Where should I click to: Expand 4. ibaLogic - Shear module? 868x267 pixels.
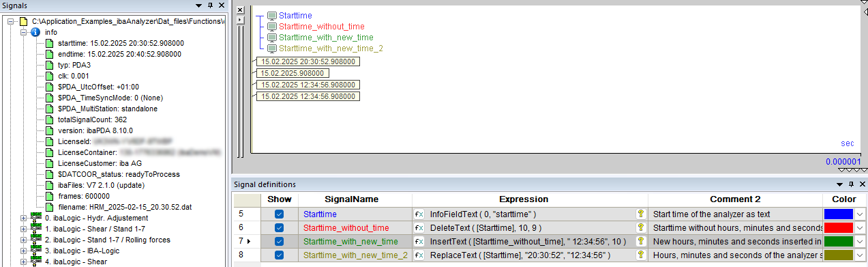[x=24, y=262]
